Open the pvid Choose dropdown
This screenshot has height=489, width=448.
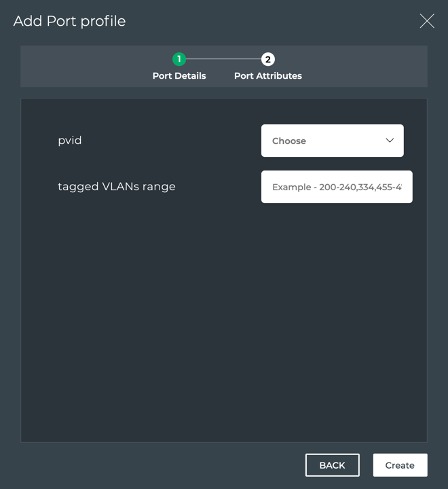332,141
